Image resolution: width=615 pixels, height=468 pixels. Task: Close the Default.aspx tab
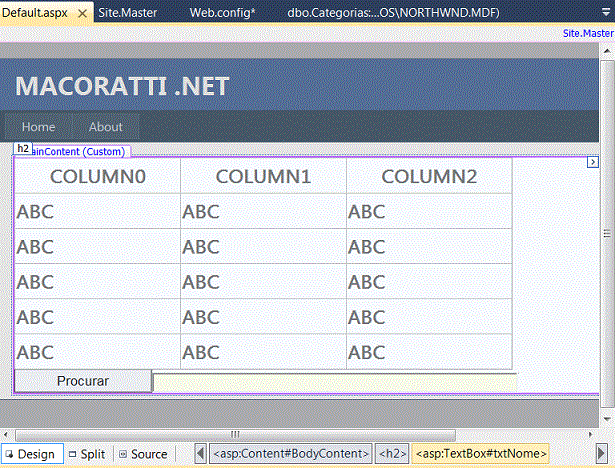82,14
